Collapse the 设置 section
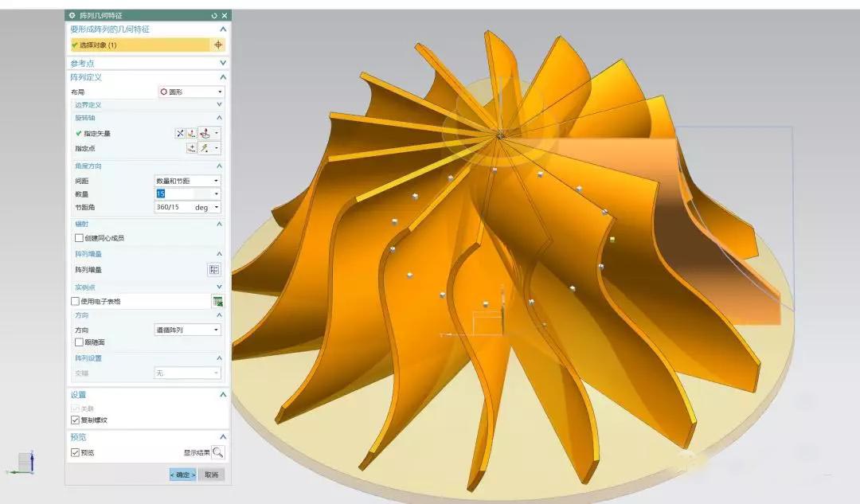 pos(223,394)
